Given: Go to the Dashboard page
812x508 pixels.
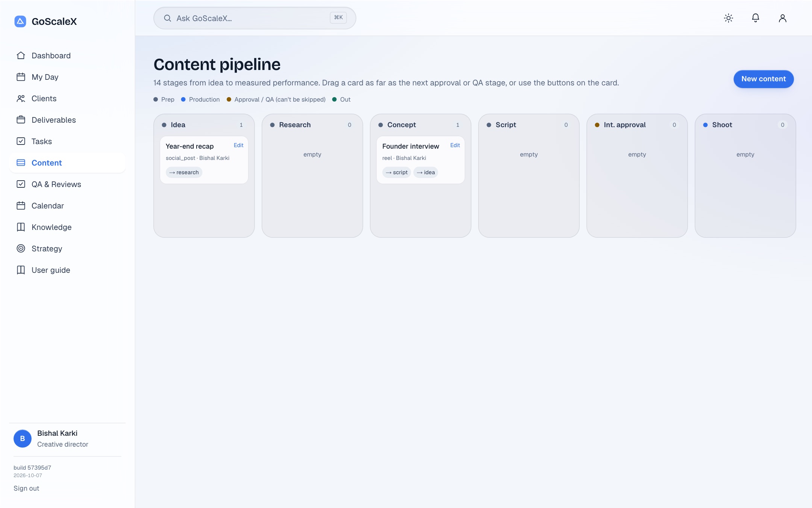Looking at the screenshot, I should [68, 56].
